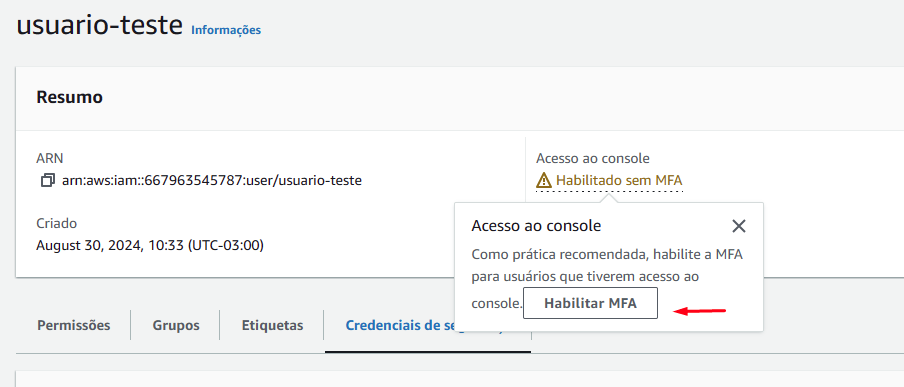Click the Habilitar MFA button
The width and height of the screenshot is (904, 387).
tap(590, 303)
